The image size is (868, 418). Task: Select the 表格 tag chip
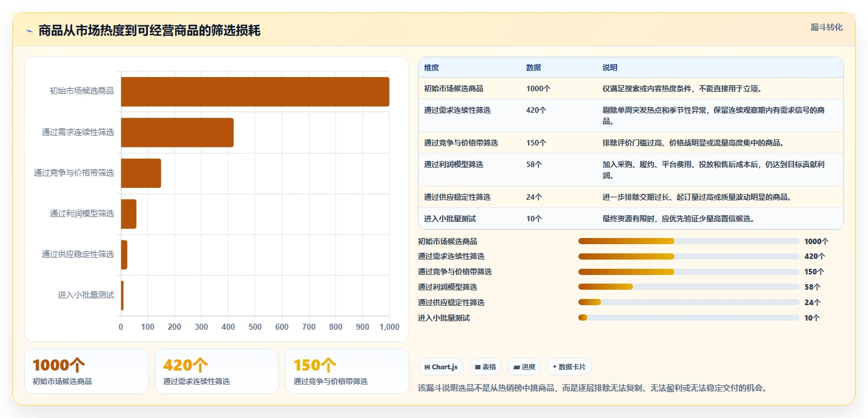(486, 367)
